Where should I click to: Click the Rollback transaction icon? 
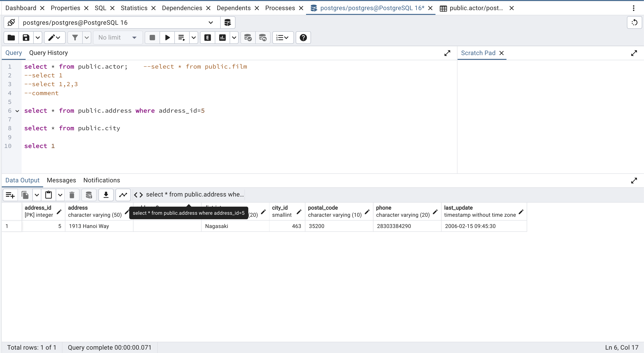click(x=263, y=38)
